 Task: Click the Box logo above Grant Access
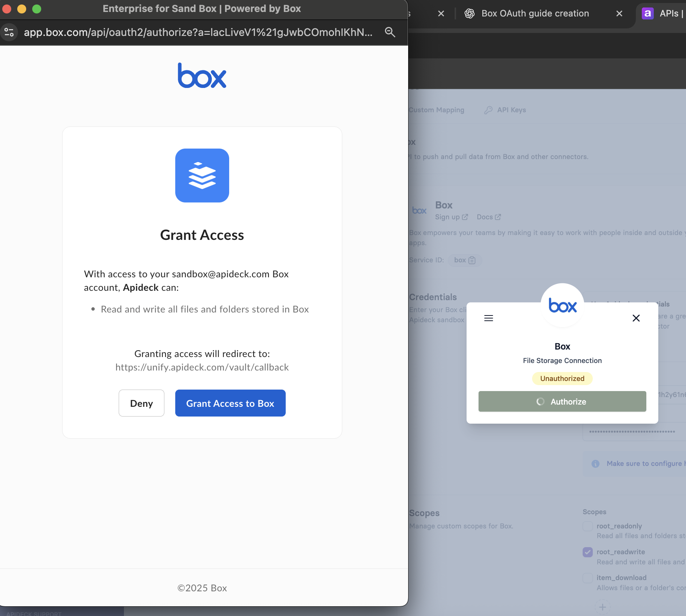pyautogui.click(x=202, y=76)
